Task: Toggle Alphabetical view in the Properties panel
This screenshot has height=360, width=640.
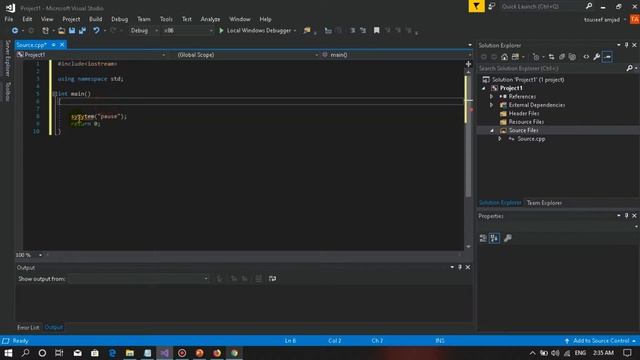Action: coord(494,238)
